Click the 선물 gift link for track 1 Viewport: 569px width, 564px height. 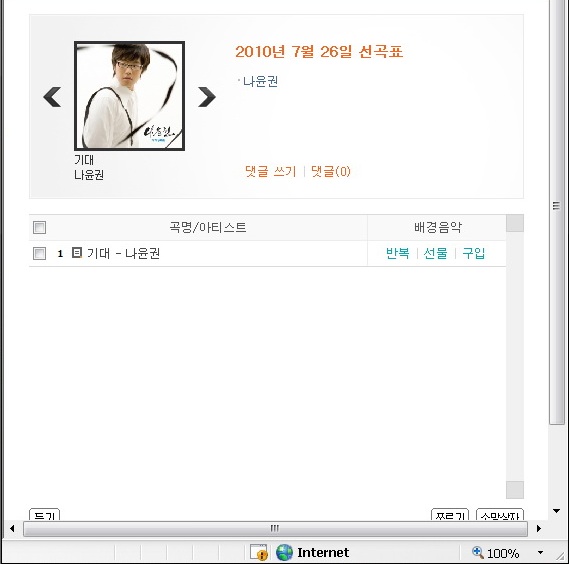[x=435, y=253]
